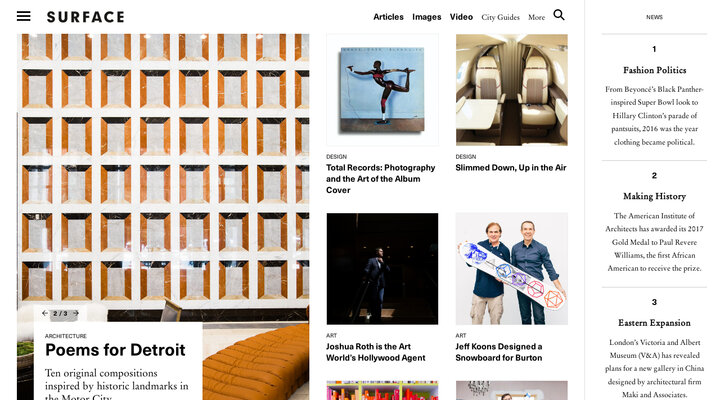
Task: Advance to next slide arrow
Action: click(76, 313)
